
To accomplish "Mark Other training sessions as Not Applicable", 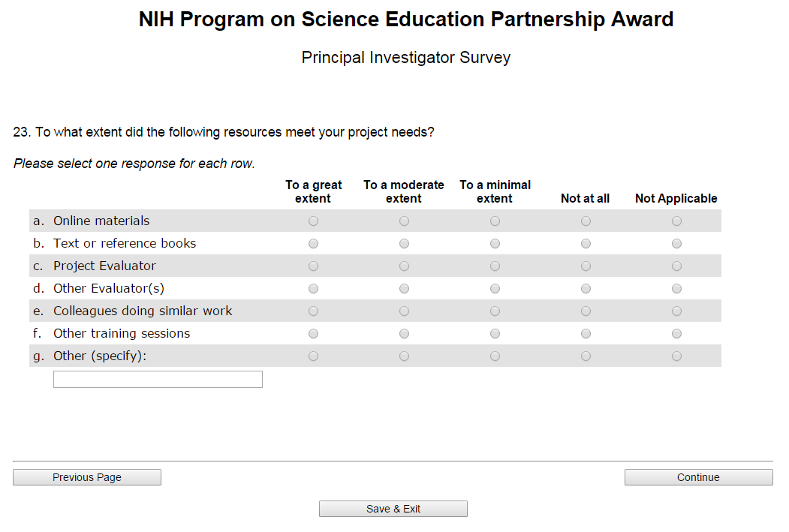I will (x=676, y=334).
